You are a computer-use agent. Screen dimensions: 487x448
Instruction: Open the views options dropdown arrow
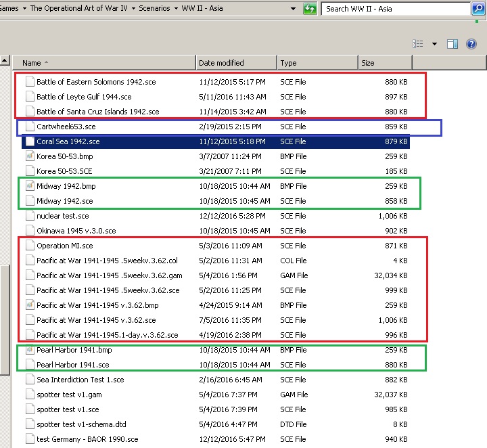coord(434,44)
